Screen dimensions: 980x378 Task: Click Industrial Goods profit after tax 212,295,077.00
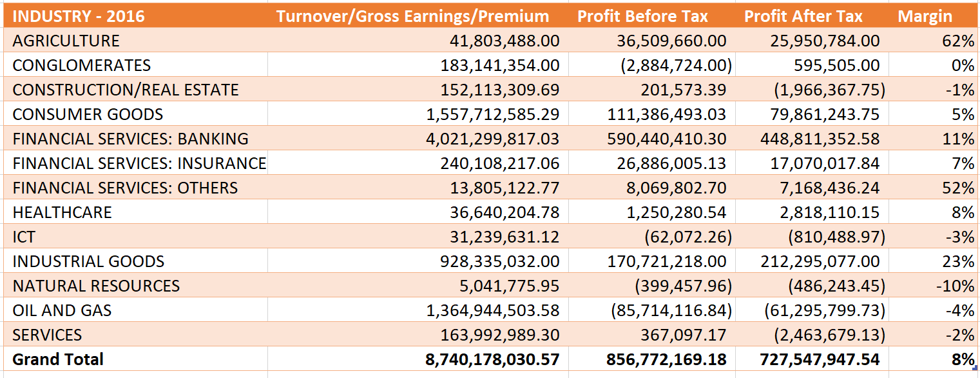point(825,261)
